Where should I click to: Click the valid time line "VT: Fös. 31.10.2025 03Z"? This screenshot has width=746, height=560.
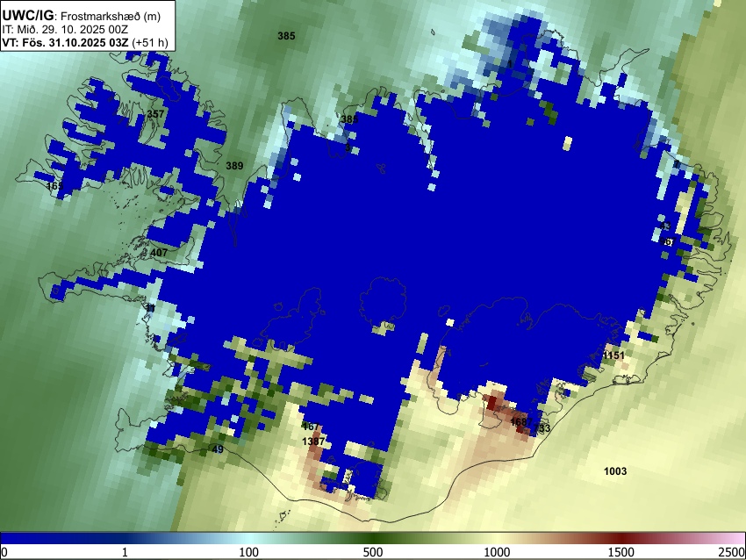click(65, 42)
